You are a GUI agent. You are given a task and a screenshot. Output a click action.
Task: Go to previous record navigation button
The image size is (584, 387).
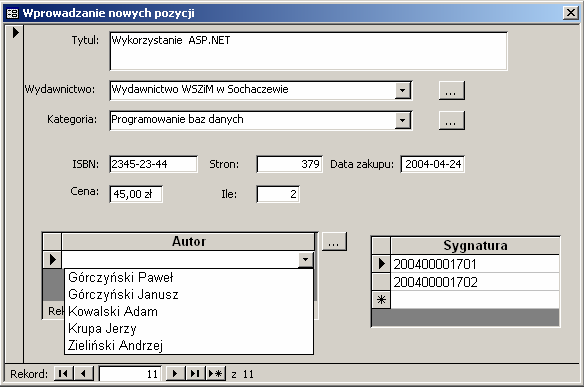tap(84, 373)
